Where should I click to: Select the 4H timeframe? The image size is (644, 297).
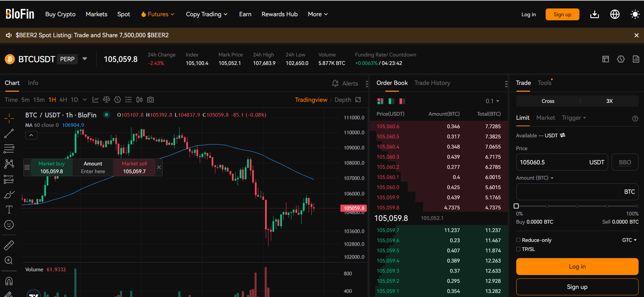pyautogui.click(x=63, y=100)
